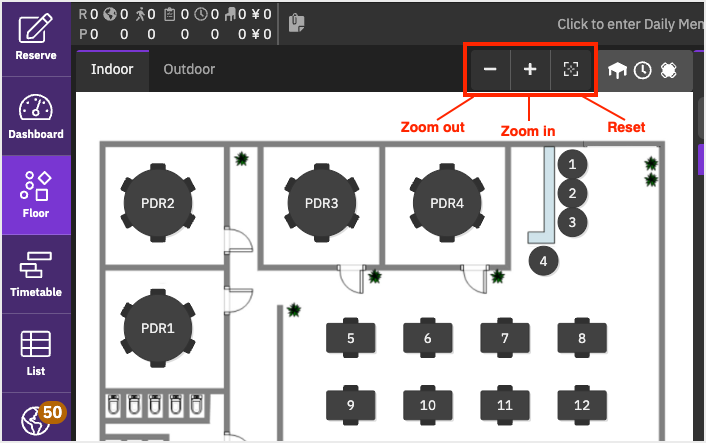Screen dimensions: 706x443
Task: Select table 9 on floor plan
Action: (x=351, y=405)
